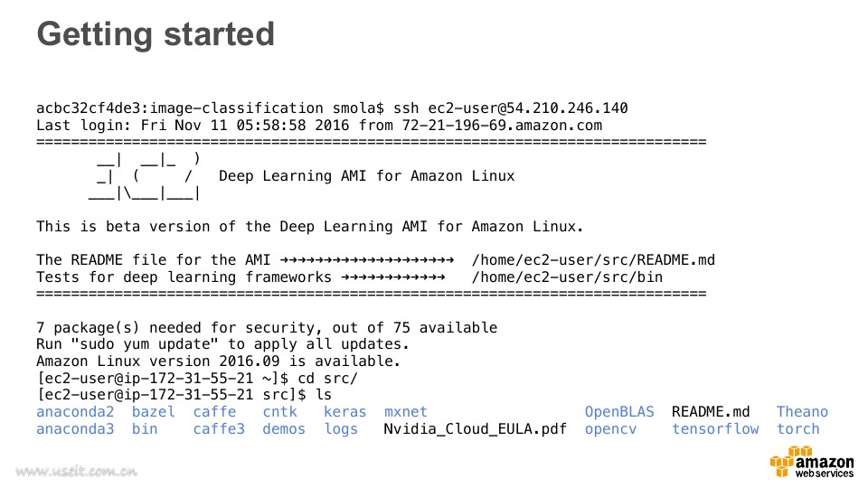The image size is (868, 488).
Task: Click the Theano directory name
Action: pyautogui.click(x=802, y=412)
